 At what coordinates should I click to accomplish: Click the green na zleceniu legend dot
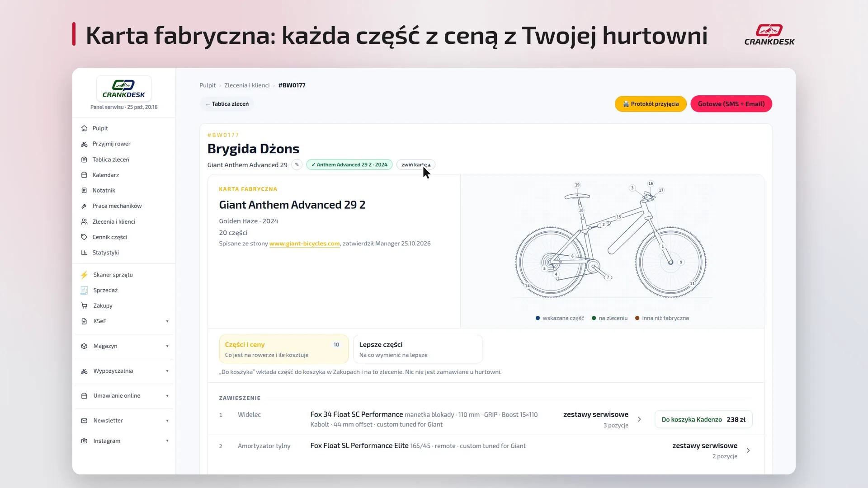(594, 318)
